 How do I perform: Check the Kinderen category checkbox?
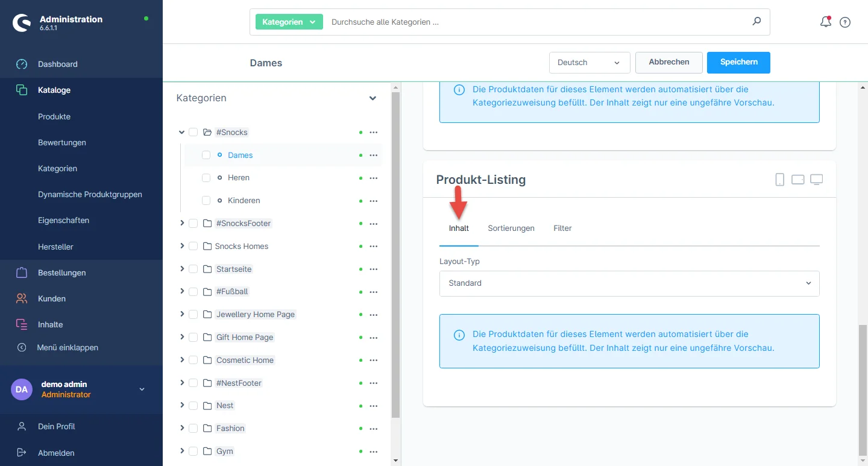pos(206,201)
